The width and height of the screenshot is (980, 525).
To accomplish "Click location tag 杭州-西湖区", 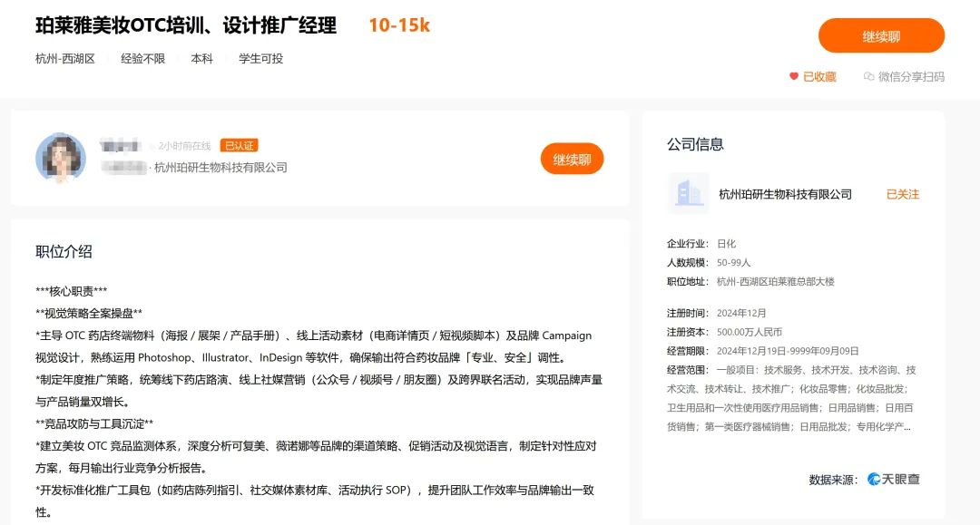I will [x=65, y=59].
